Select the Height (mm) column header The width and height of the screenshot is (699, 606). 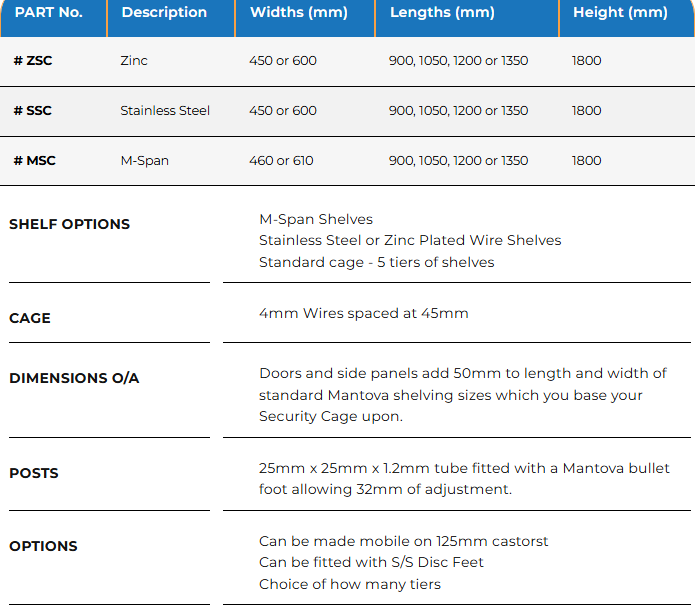[x=620, y=13]
